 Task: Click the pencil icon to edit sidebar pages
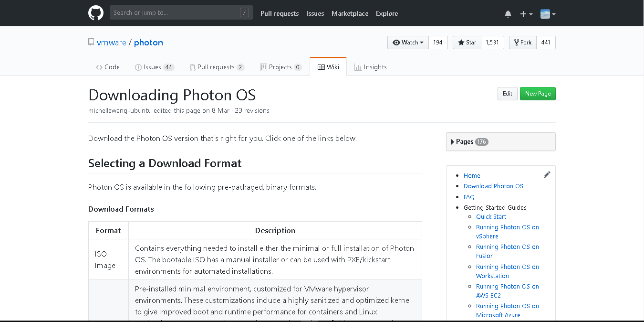[x=547, y=174]
